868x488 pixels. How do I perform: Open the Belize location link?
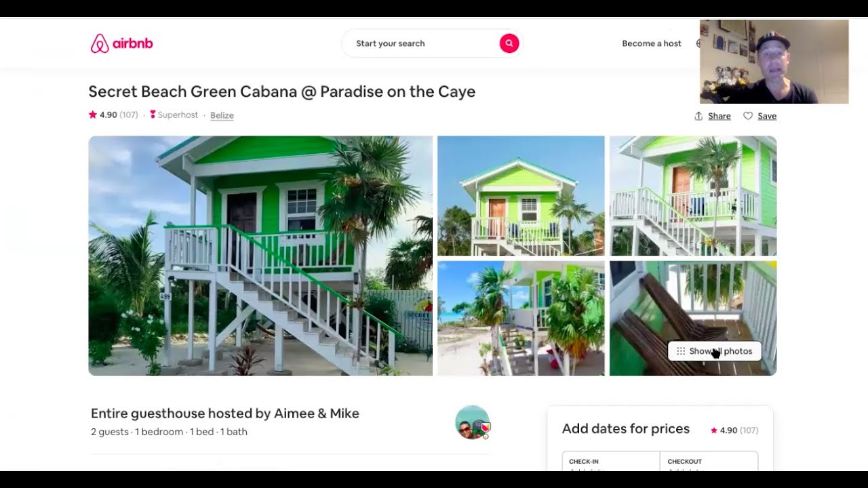point(222,115)
